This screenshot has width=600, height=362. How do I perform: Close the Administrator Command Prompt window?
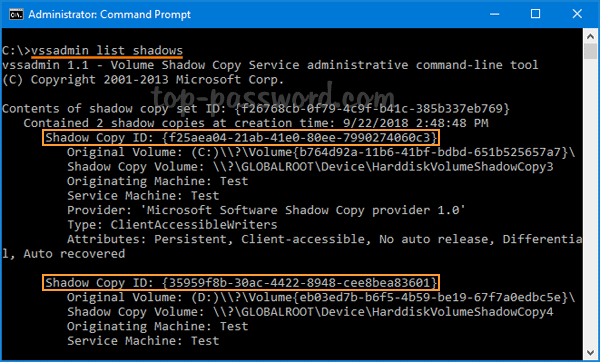point(577,14)
